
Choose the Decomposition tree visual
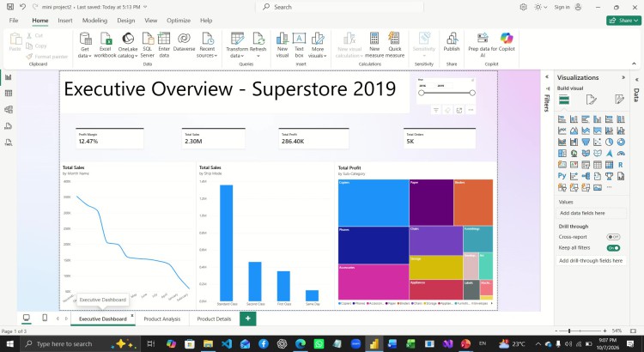tap(586, 176)
